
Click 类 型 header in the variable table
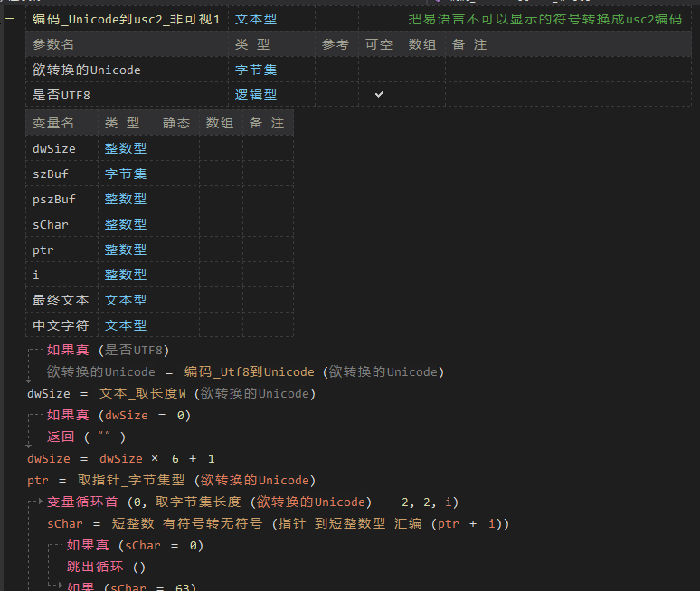click(x=122, y=123)
